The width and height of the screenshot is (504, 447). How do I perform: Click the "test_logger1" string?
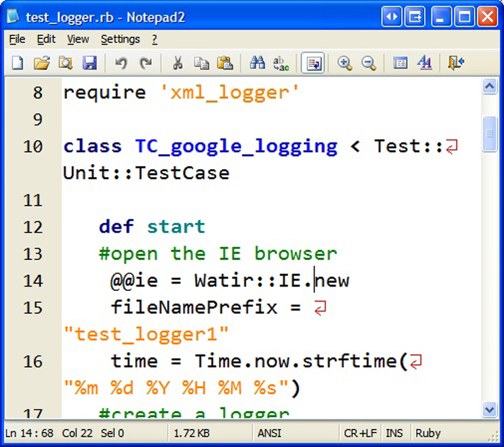tap(146, 335)
